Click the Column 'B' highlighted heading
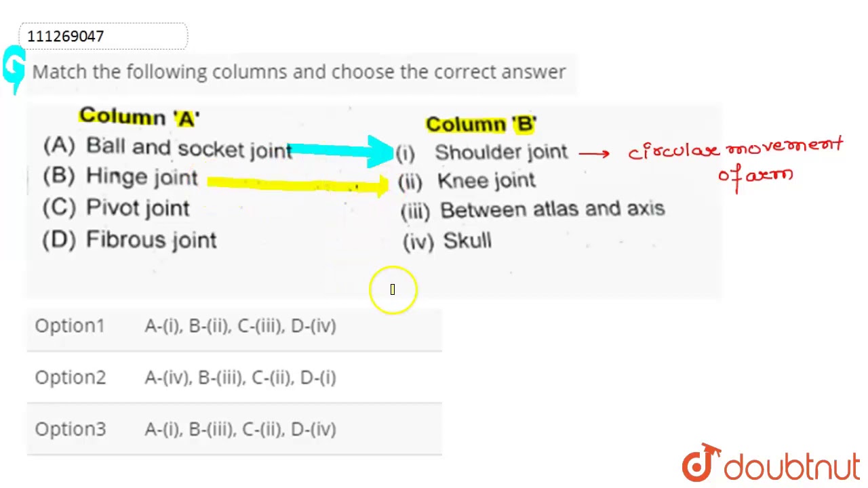The image size is (868, 488). pos(481,124)
